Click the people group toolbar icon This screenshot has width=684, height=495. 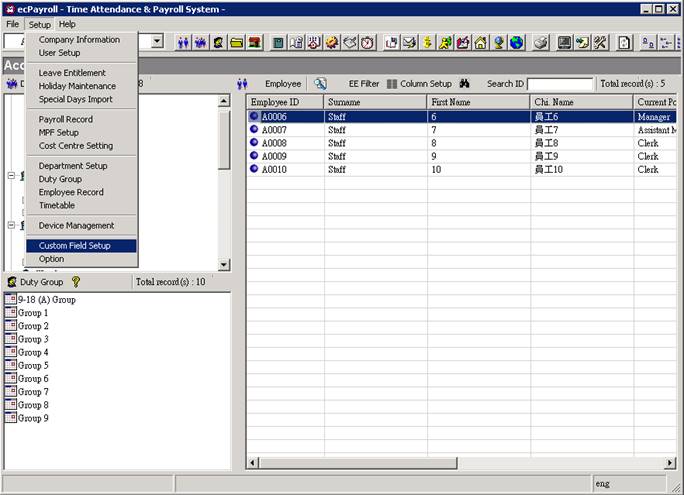point(201,43)
